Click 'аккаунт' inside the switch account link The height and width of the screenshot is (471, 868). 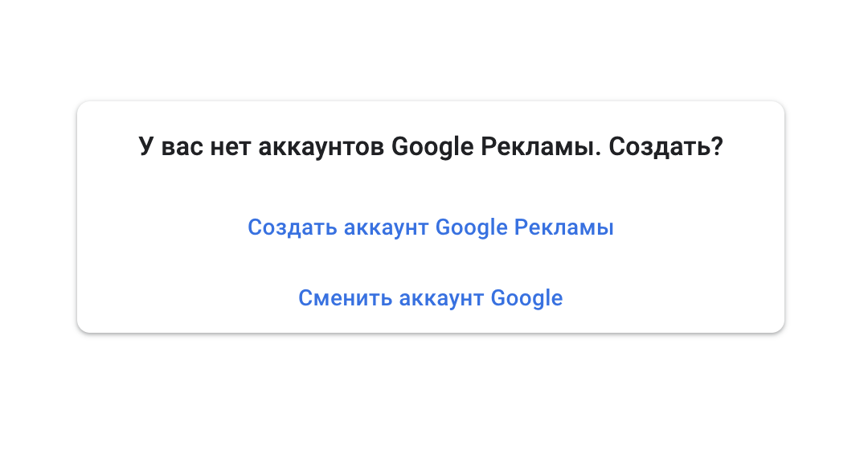coord(441,297)
